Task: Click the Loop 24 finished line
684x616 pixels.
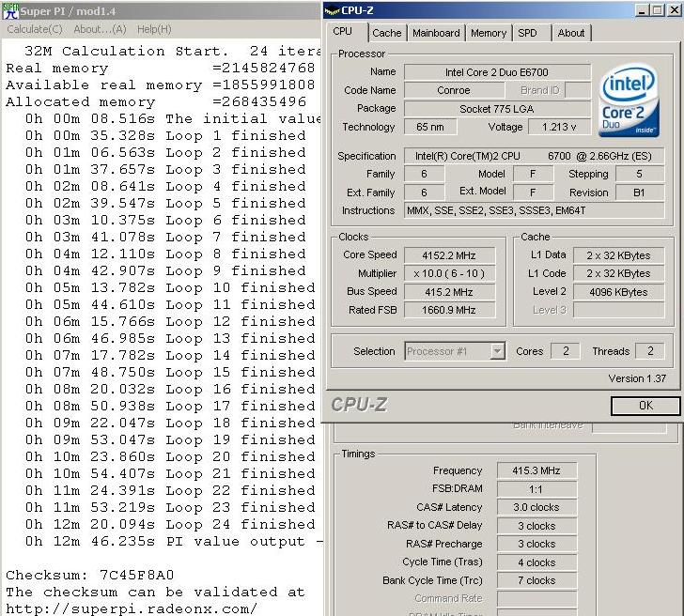Action: point(170,525)
